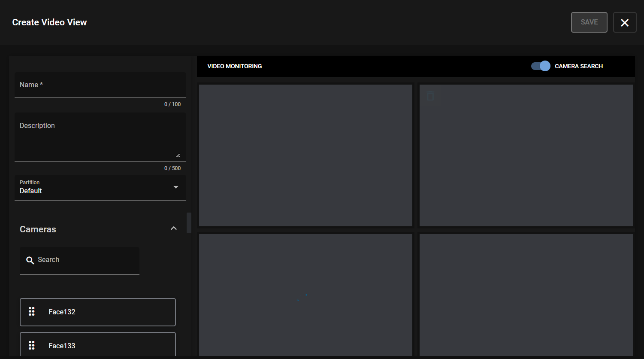The height and width of the screenshot is (359, 644).
Task: Click the drag handle icon on Face132 card
Action: pos(31,312)
